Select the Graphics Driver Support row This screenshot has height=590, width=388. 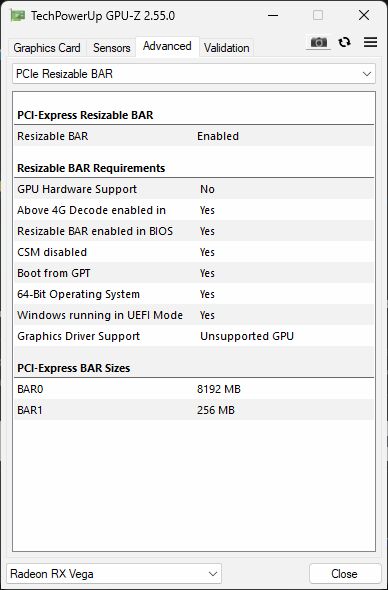195,336
